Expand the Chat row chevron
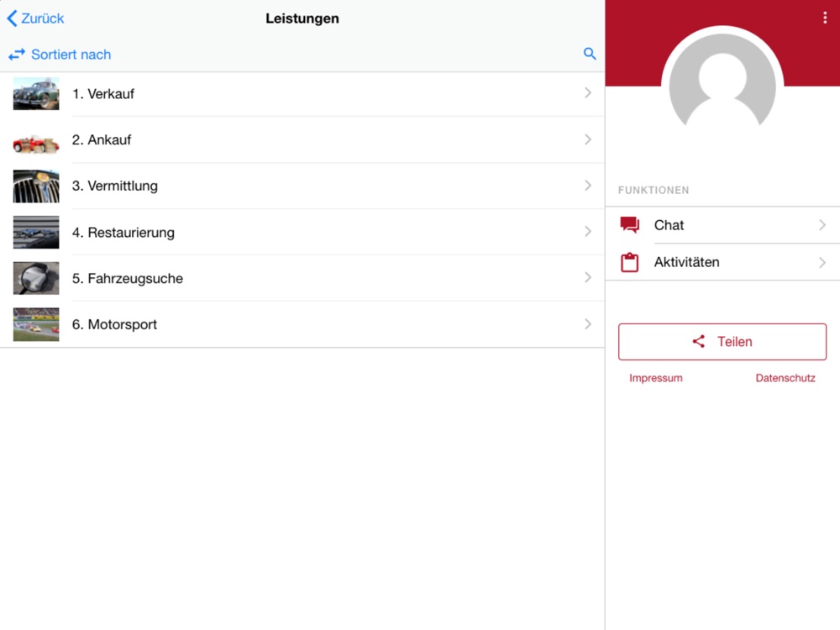840x630 pixels. coord(822,225)
